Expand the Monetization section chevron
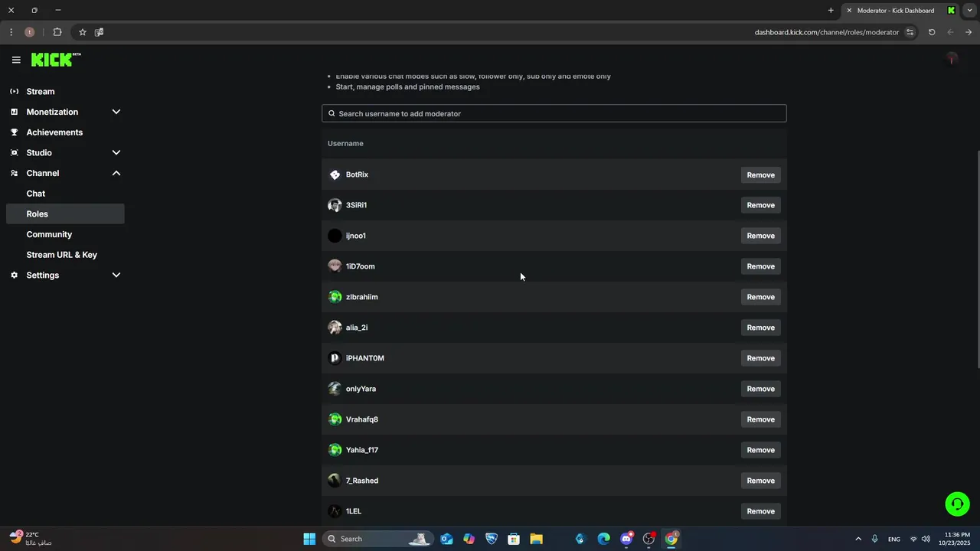The image size is (980, 551). click(x=116, y=112)
